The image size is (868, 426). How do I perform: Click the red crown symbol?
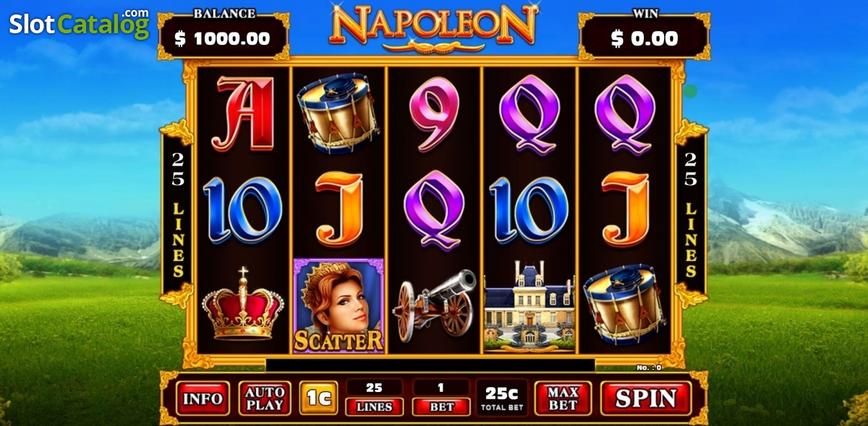coord(242,304)
